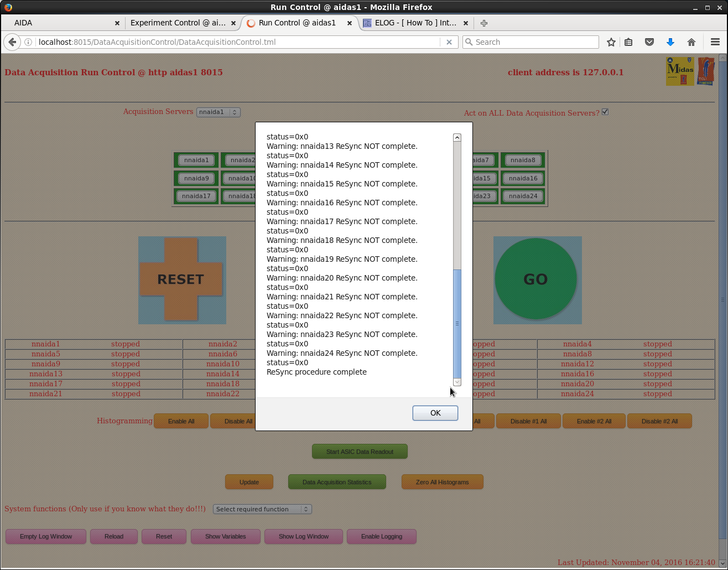This screenshot has width=728, height=570.
Task: Open a new tab with plus icon
Action: pyautogui.click(x=484, y=23)
